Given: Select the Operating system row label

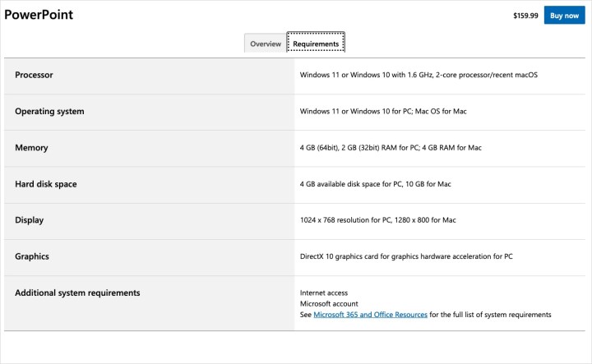Looking at the screenshot, I should pyautogui.click(x=49, y=111).
